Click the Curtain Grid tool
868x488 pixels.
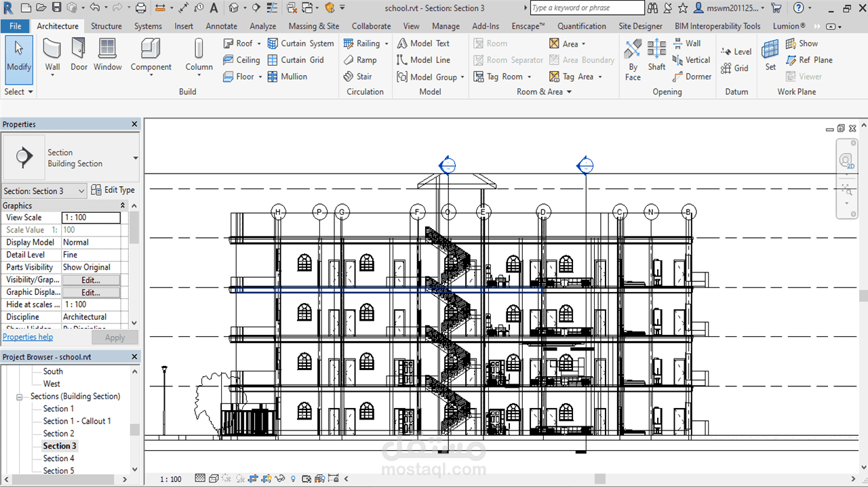295,60
